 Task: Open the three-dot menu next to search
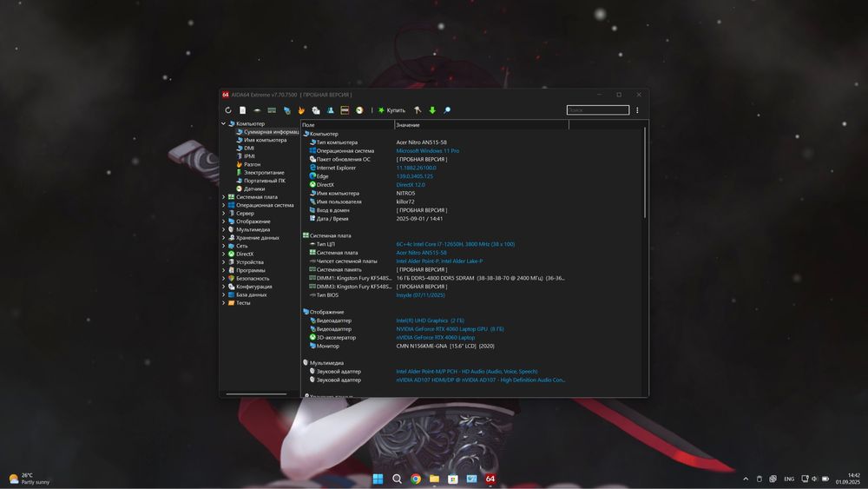[x=637, y=110]
